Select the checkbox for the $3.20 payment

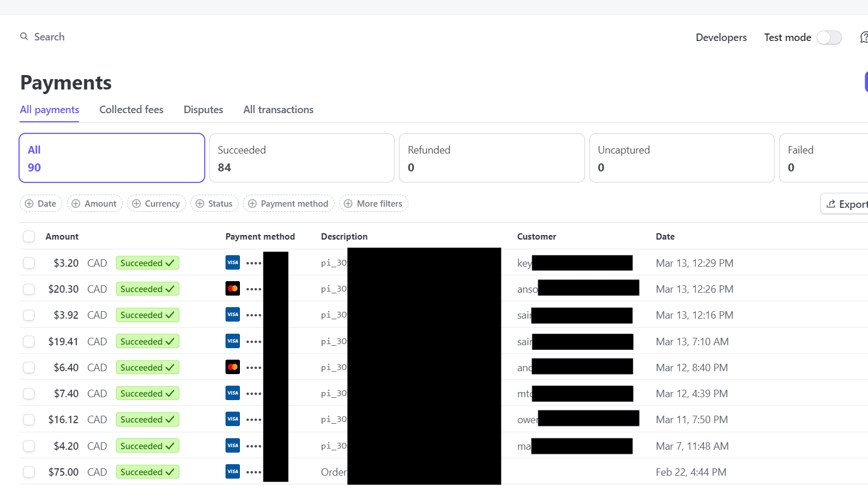(29, 263)
